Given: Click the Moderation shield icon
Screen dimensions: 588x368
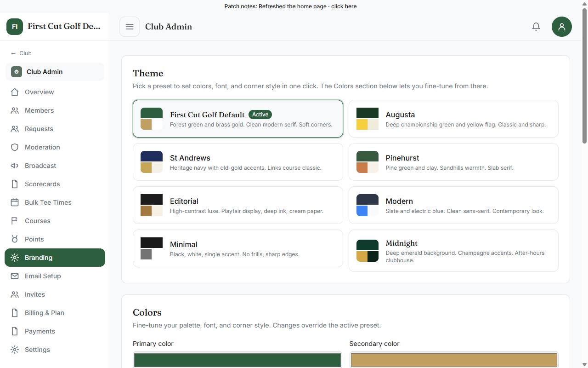Looking at the screenshot, I should coord(15,147).
